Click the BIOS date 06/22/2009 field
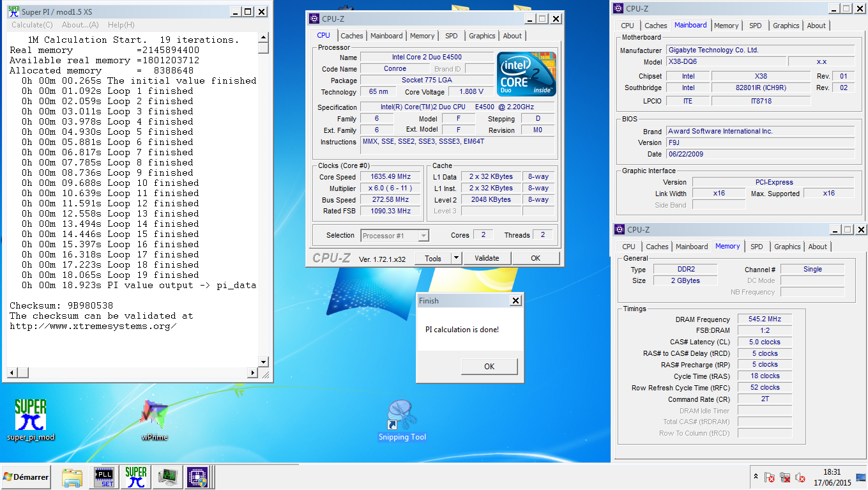868x490 pixels. point(760,154)
